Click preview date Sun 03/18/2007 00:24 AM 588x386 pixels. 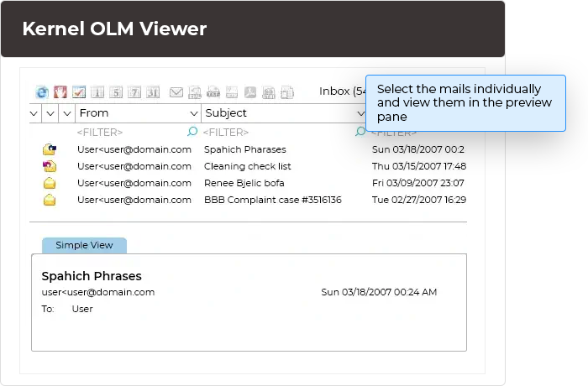(x=379, y=292)
